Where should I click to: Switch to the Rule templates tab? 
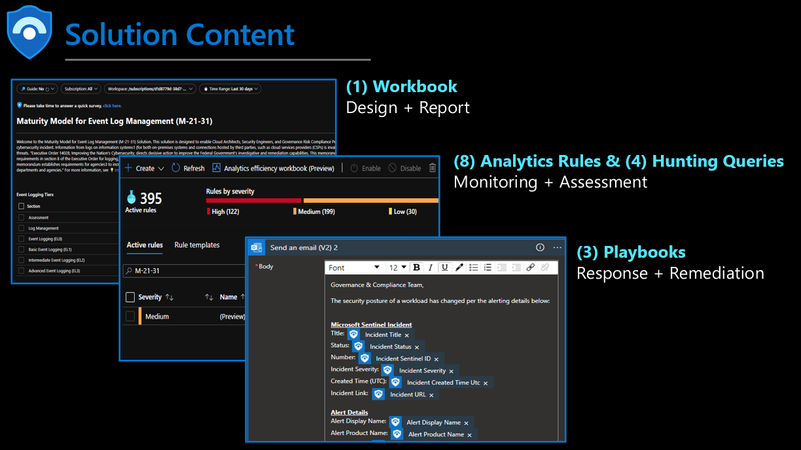197,245
